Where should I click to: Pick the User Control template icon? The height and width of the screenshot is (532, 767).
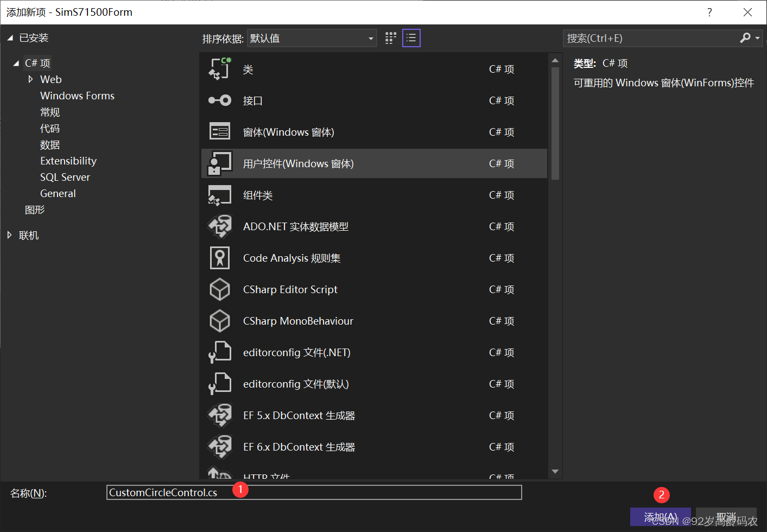(220, 163)
